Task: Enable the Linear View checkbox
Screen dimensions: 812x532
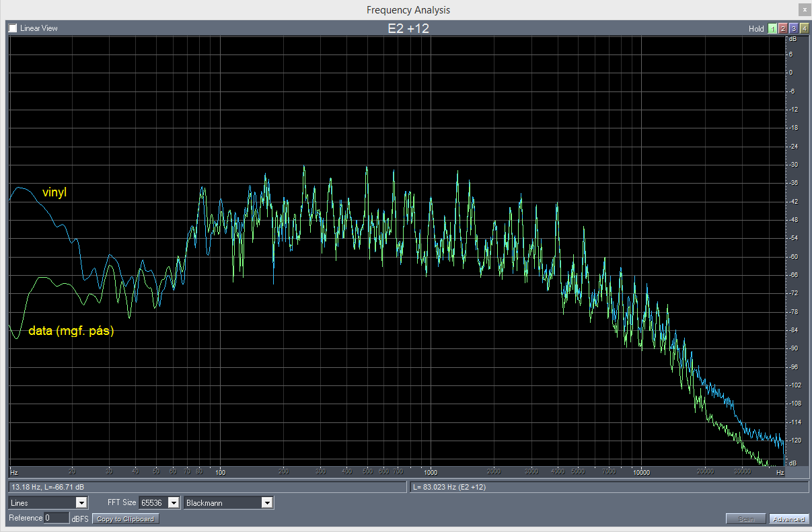Action: point(13,28)
